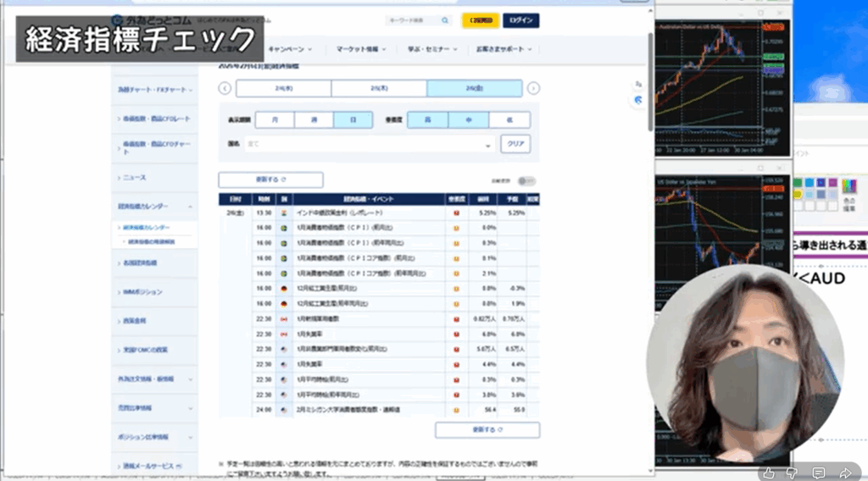This screenshot has height=481, width=868.
Task: Switch display period to 週 (week)
Action: point(314,120)
